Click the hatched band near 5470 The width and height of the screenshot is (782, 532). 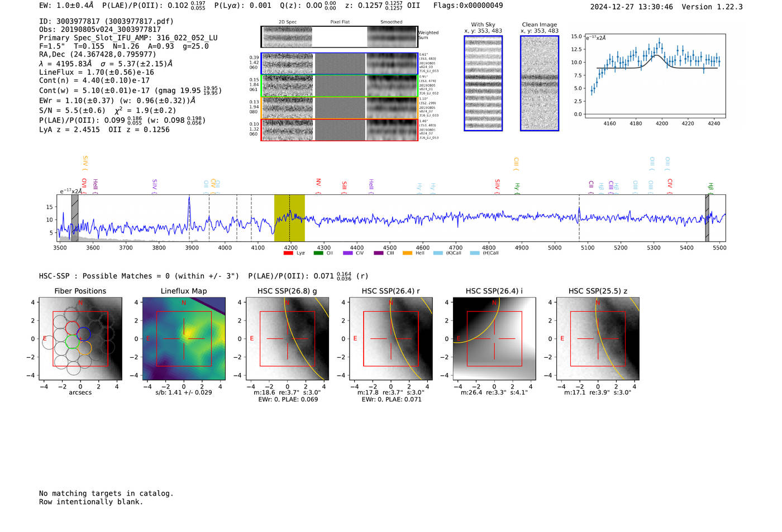(707, 218)
